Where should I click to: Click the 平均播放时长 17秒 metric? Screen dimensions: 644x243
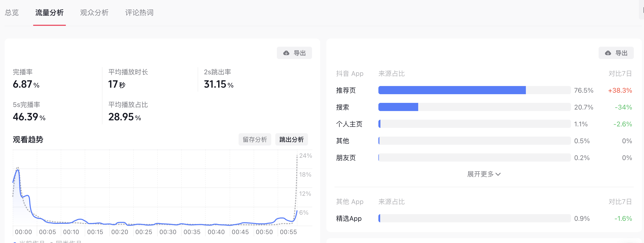128,79
